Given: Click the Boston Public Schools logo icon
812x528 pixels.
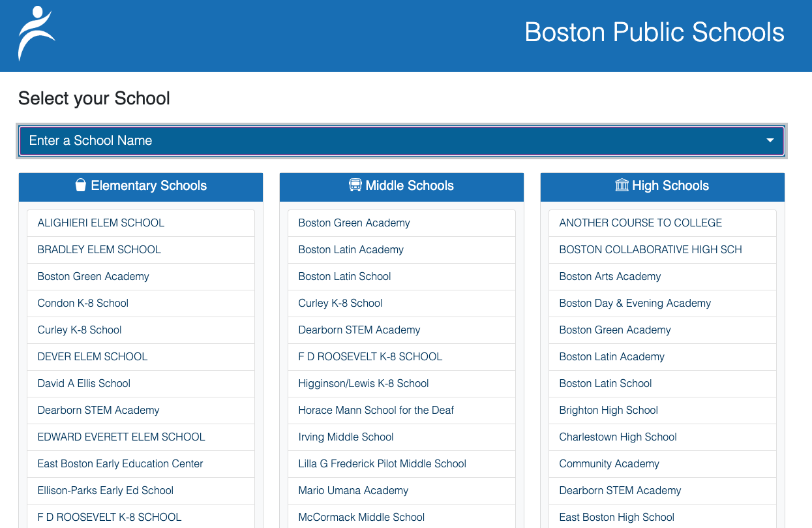Looking at the screenshot, I should pyautogui.click(x=37, y=33).
